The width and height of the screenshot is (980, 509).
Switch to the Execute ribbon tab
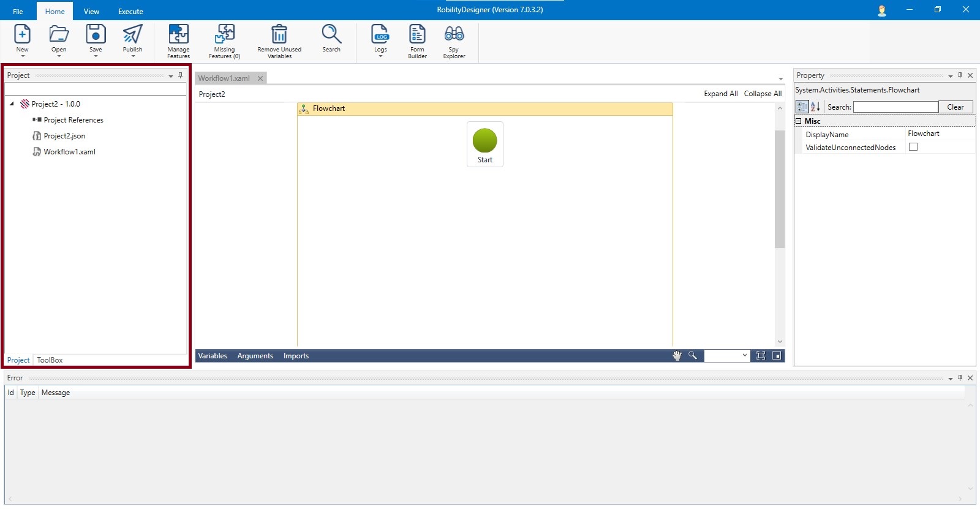tap(130, 12)
